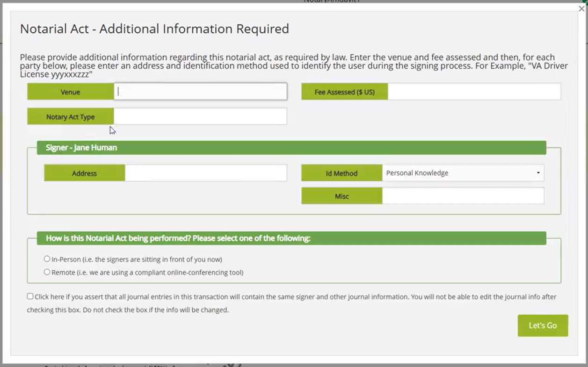This screenshot has height=367, width=588.
Task: Choose the Remote notarization radio button
Action: [x=47, y=272]
